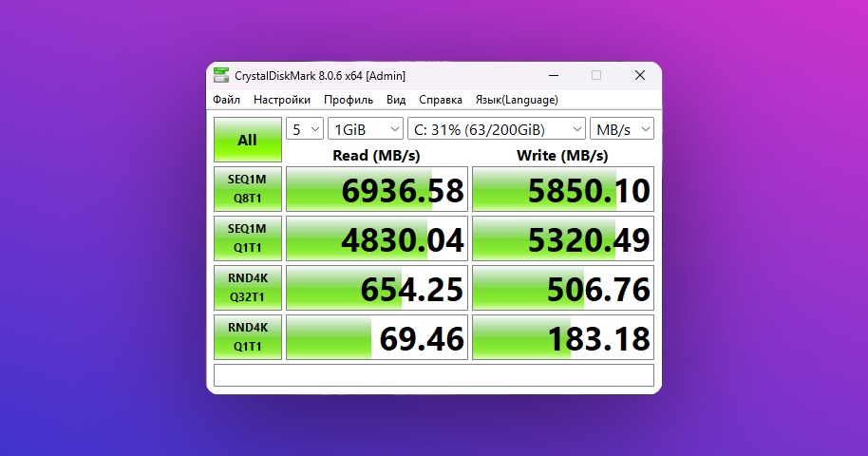Click the SEQ1M Q8T1 write result 5850.10
Viewport: 868px width, 456px height.
coord(563,189)
